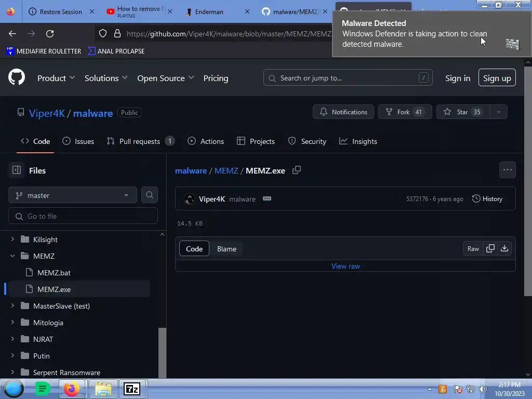532x399 pixels.
Task: Reload the page with refresh icon
Action: pyautogui.click(x=50, y=34)
